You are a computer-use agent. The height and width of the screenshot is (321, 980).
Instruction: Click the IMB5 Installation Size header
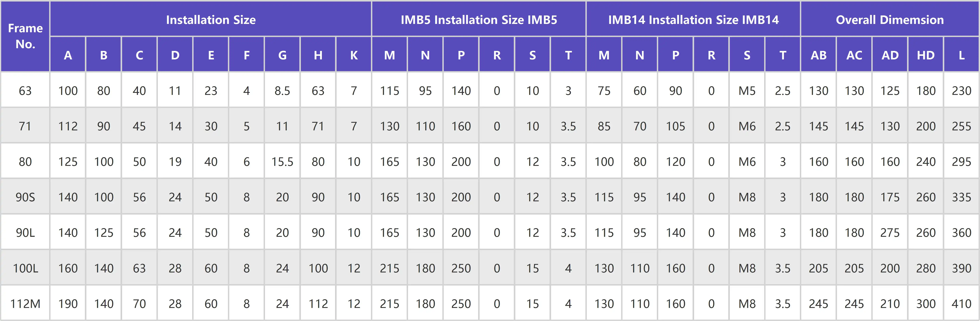point(479,20)
